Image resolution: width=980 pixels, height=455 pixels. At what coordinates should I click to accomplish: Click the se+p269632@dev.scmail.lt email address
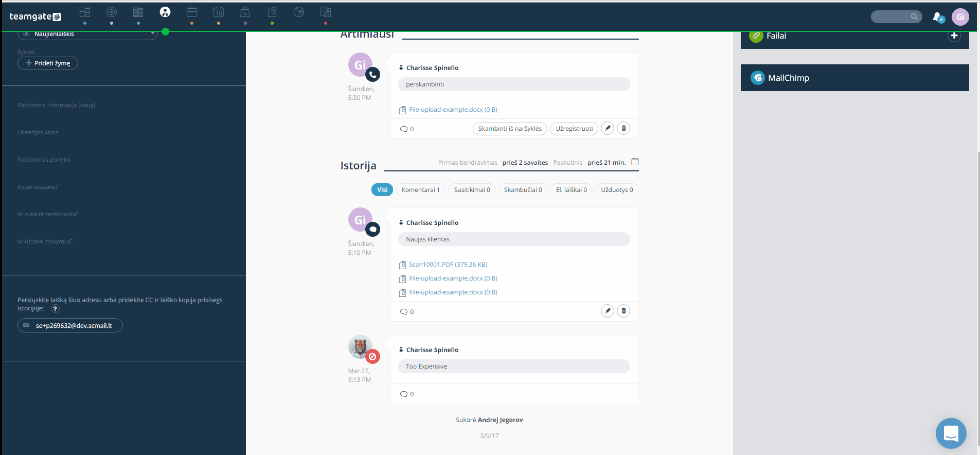click(70, 325)
